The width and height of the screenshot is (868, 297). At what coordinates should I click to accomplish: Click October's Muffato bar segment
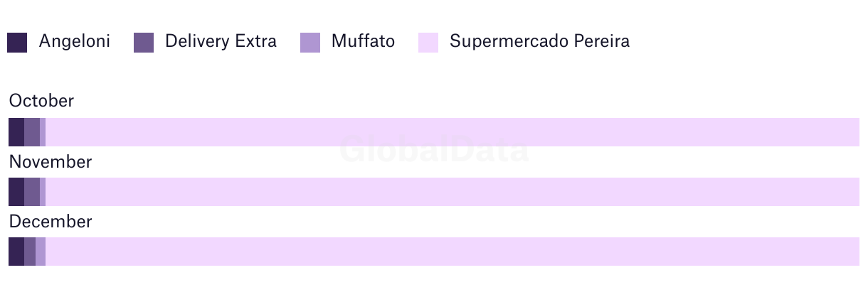pos(43,132)
